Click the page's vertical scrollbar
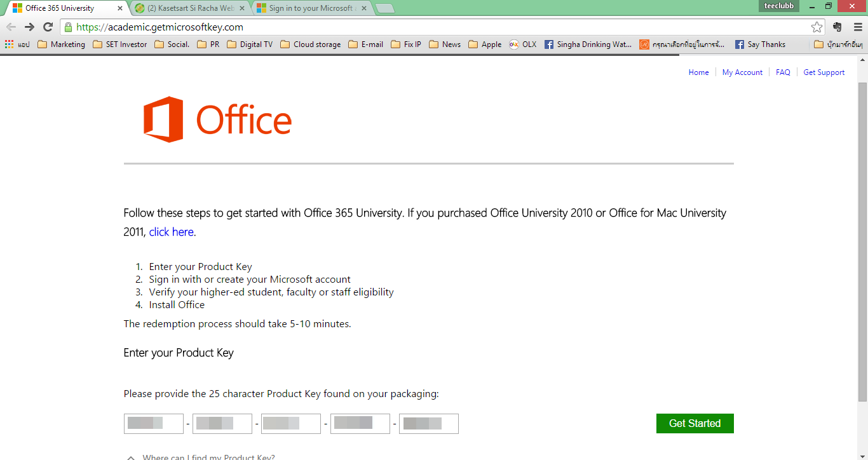Image resolution: width=868 pixels, height=460 pixels. pos(862,241)
